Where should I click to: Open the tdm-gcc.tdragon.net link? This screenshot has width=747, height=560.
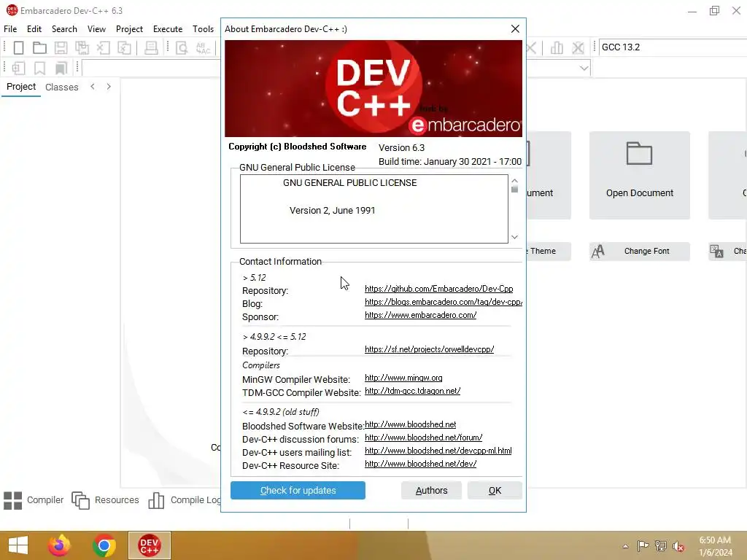tap(413, 391)
